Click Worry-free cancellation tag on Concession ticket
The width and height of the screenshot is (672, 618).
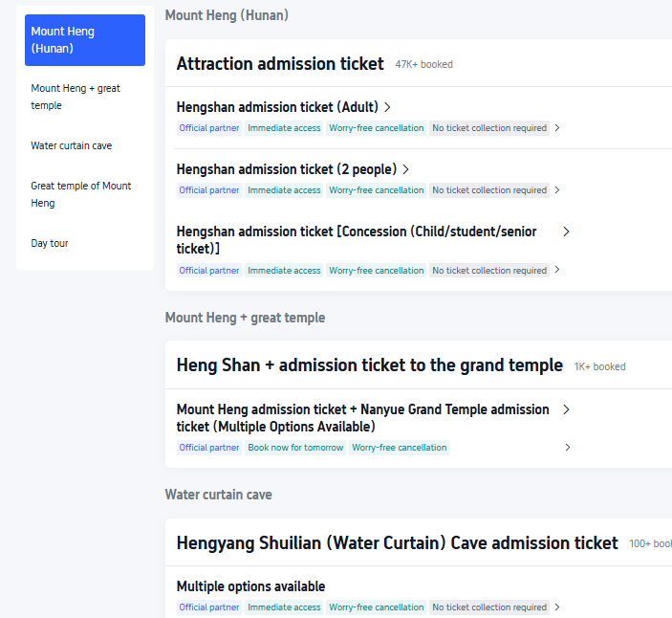click(376, 270)
